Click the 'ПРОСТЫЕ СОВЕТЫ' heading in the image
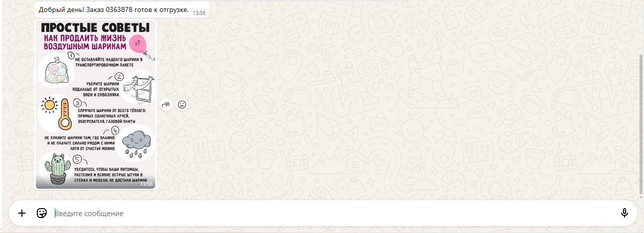This screenshot has height=233, width=644. [x=95, y=27]
